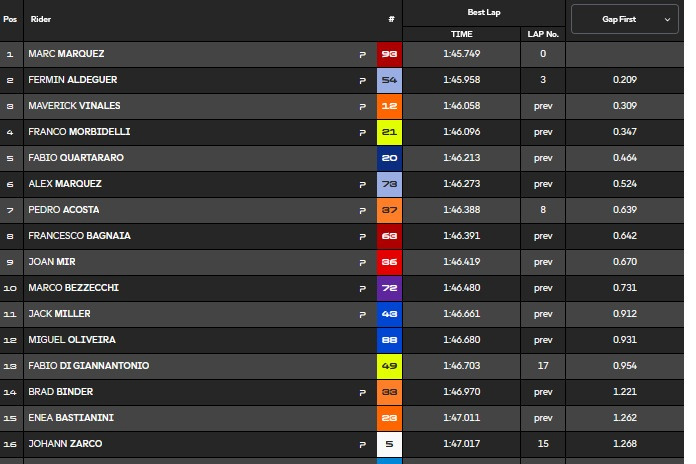The image size is (696, 464).
Task: Click the pit icon in Jack Miller's row
Action: coord(363,314)
